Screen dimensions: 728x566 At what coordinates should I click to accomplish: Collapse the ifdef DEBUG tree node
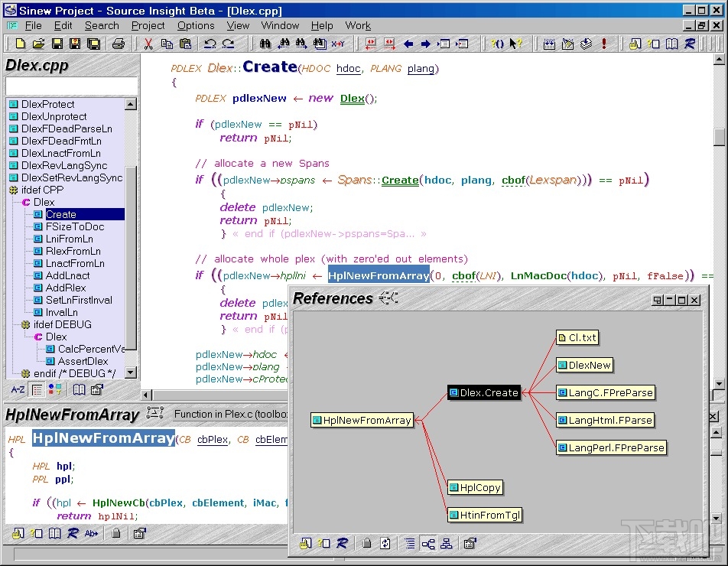(25, 325)
